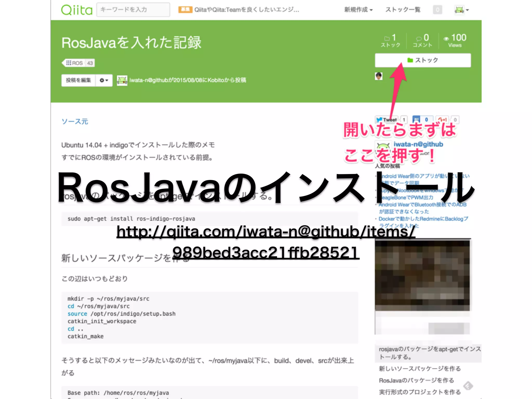
Task: Click the notification count badge in header
Action: 437,10
